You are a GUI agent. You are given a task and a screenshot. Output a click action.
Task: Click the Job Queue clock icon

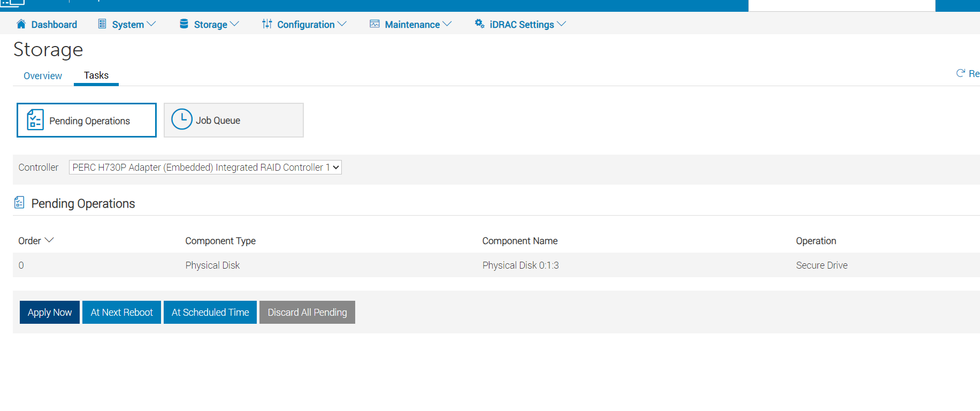click(x=182, y=119)
